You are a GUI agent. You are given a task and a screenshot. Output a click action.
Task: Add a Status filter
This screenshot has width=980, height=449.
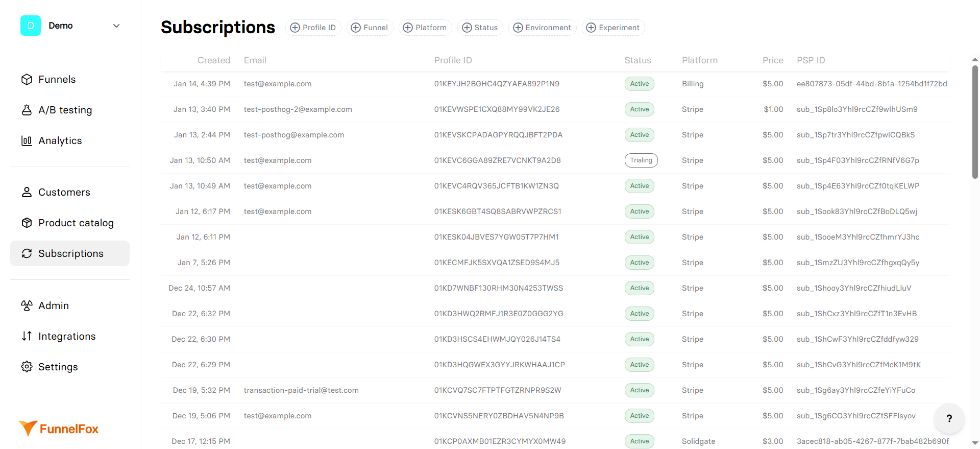click(x=480, y=28)
